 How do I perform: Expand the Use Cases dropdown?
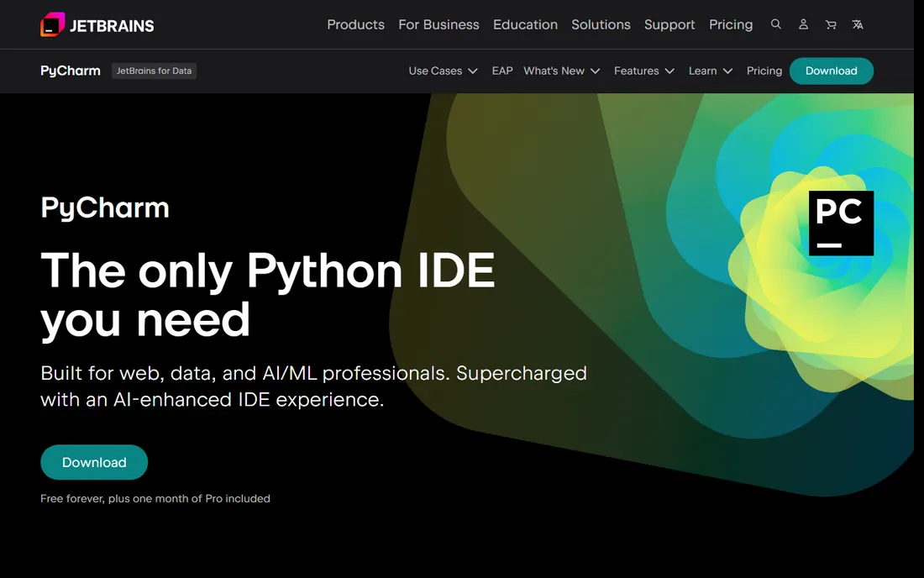tap(444, 71)
